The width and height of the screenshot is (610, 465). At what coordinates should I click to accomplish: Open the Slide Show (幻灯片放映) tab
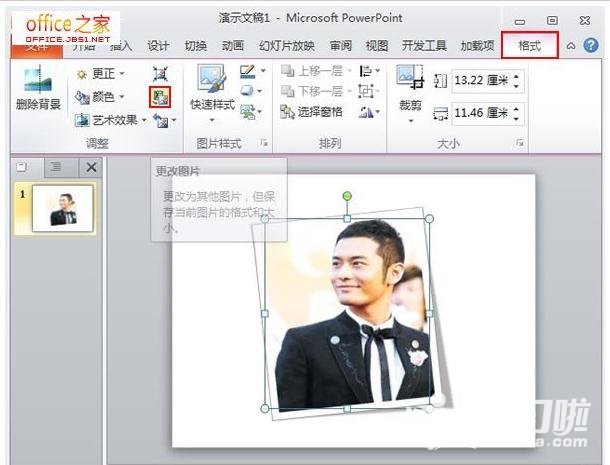click(x=287, y=45)
